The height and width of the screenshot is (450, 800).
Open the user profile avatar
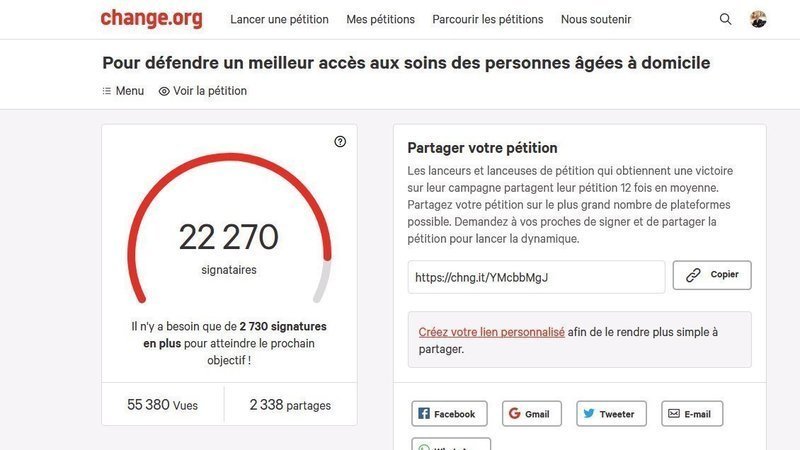coord(758,19)
